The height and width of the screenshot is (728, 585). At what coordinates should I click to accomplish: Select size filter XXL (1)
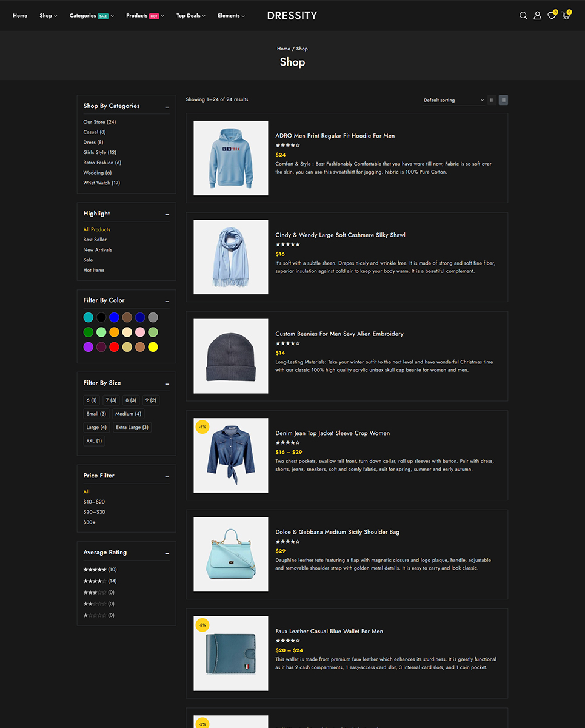pos(94,441)
